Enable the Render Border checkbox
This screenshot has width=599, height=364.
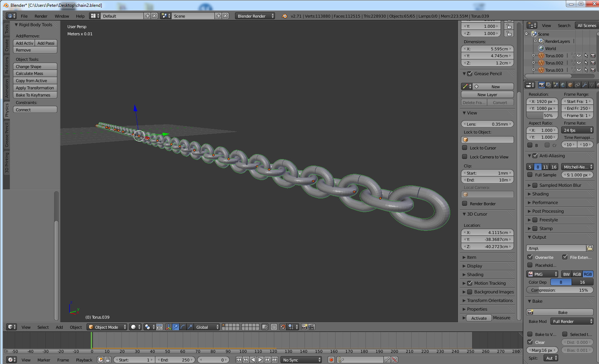465,203
